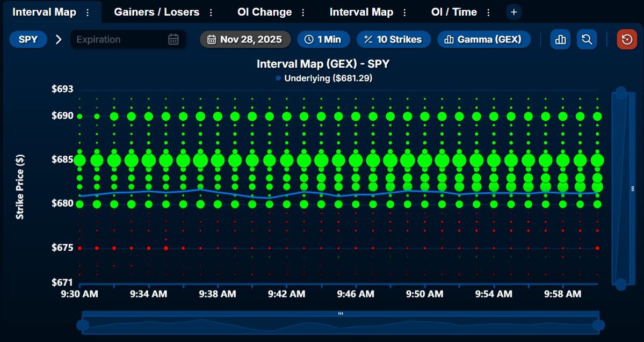Open the OI Change tab options menu

click(303, 11)
